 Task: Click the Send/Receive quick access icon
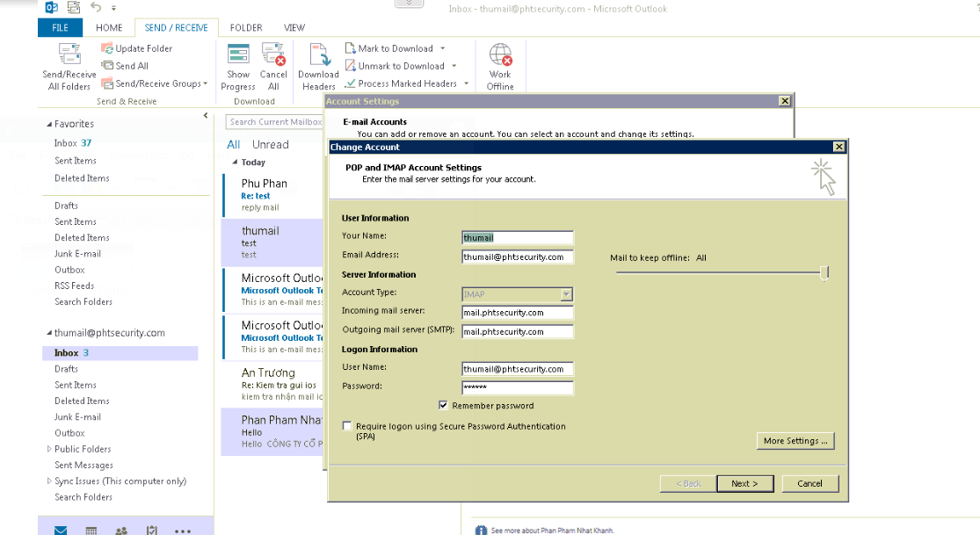tap(74, 8)
